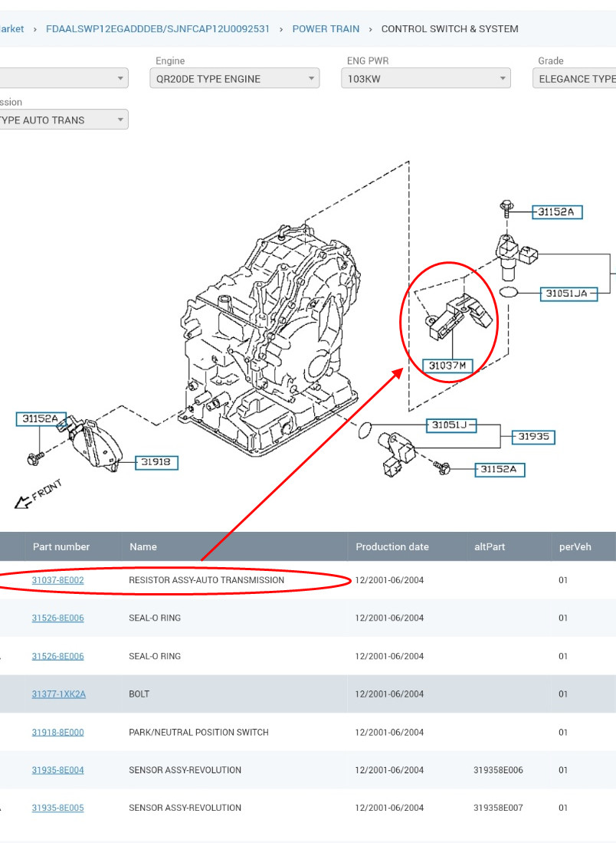Select the 31051JA diagram label
616x843 pixels.
(x=568, y=294)
